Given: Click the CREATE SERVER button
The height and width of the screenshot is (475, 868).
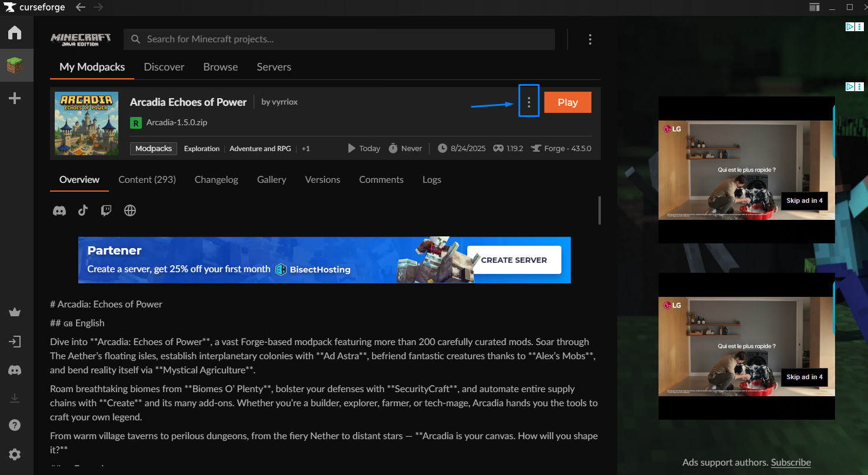Looking at the screenshot, I should click(514, 260).
